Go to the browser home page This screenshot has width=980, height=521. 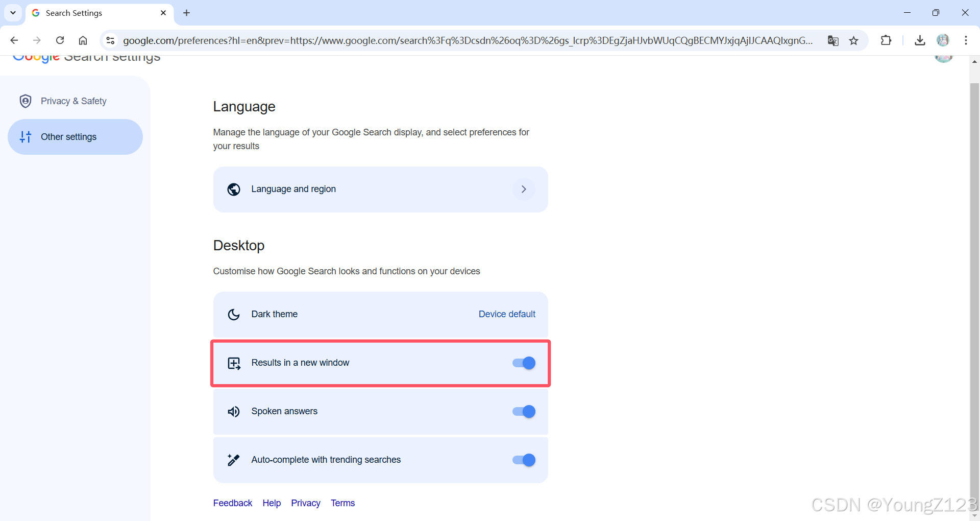click(83, 40)
